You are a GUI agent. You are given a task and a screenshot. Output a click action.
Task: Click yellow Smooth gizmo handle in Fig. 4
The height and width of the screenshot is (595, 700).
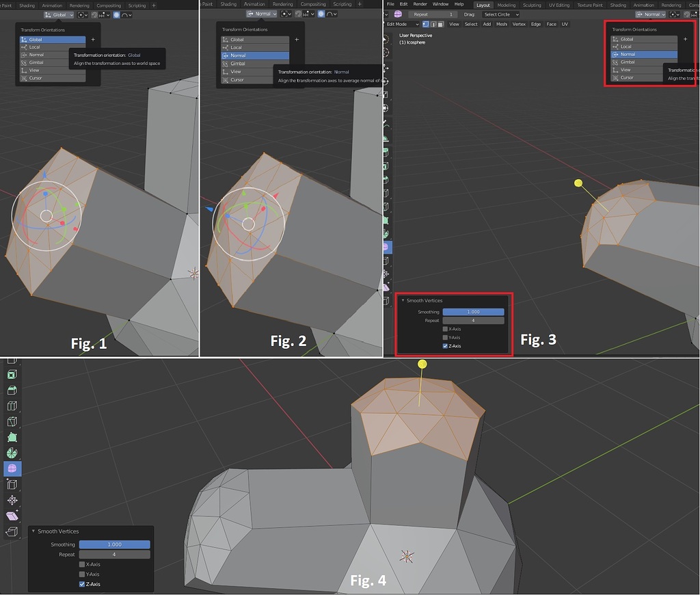pyautogui.click(x=422, y=364)
